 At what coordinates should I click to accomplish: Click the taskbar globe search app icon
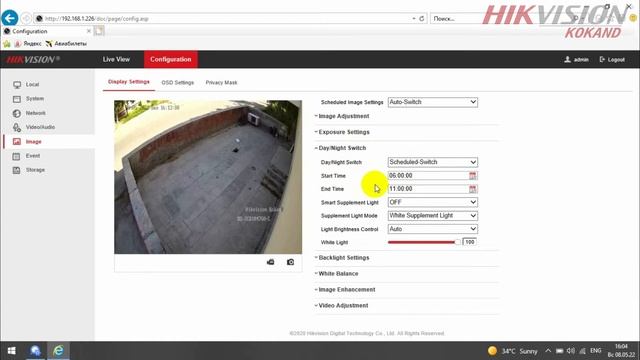pos(36,351)
